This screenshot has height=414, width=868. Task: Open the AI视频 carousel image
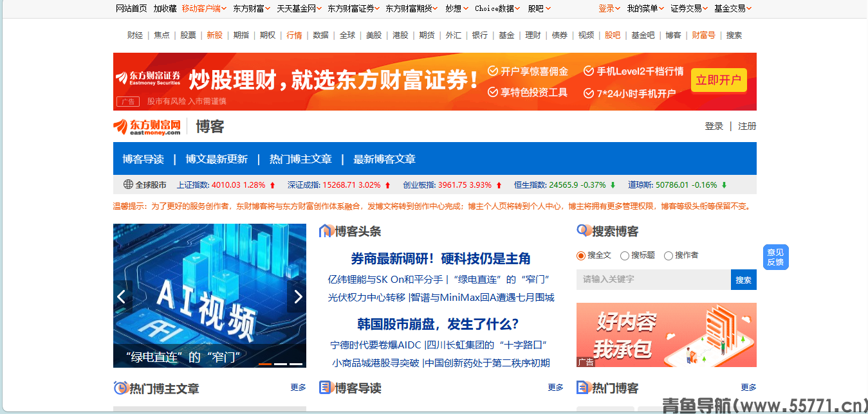pos(210,296)
